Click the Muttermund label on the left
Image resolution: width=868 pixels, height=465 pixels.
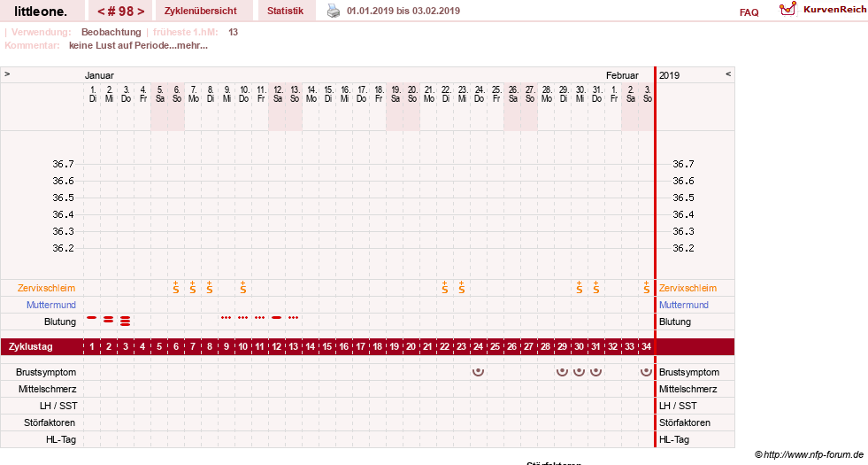[x=51, y=305]
